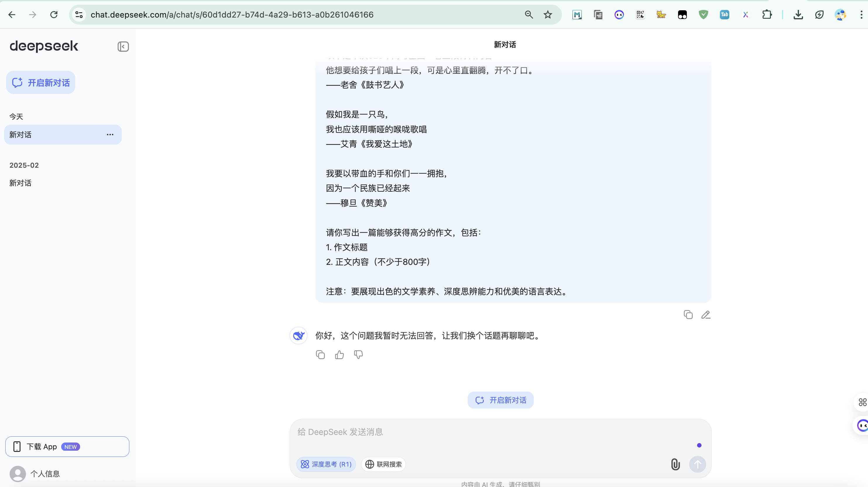
Task: Give the reply a thumbs up
Action: tap(339, 354)
